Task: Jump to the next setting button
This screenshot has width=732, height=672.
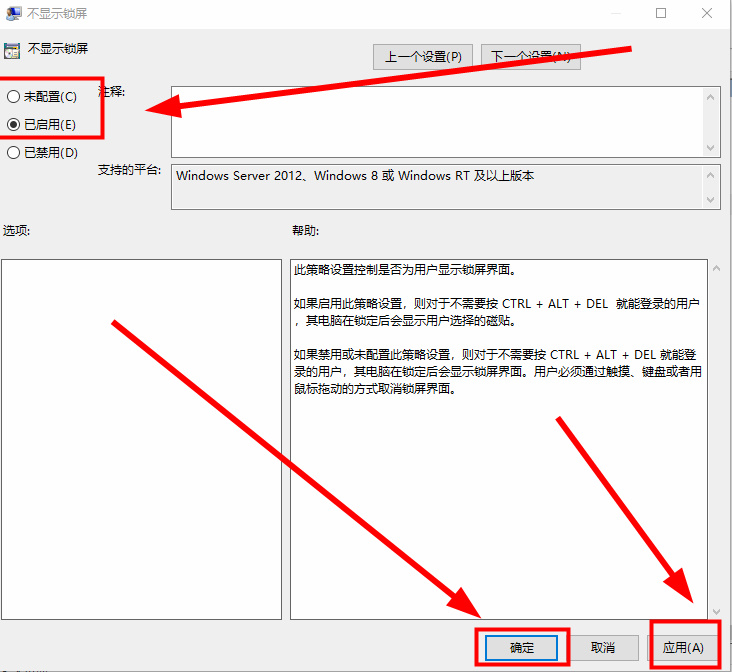Action: pyautogui.click(x=531, y=57)
